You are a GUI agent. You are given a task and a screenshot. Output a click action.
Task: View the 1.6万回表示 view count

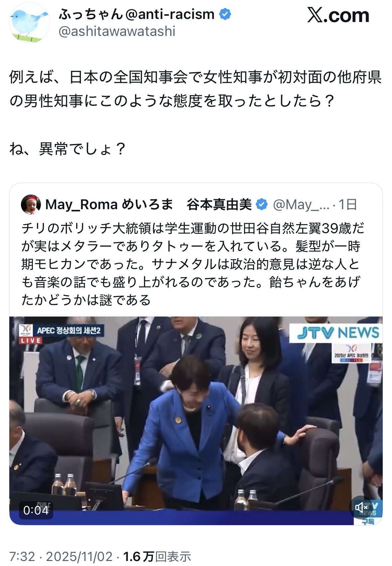(x=157, y=557)
